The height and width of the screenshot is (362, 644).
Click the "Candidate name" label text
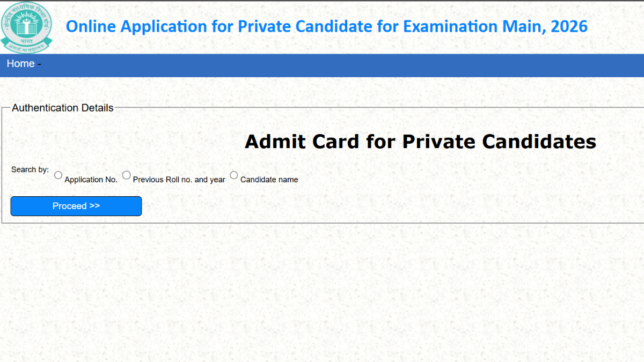(x=269, y=180)
